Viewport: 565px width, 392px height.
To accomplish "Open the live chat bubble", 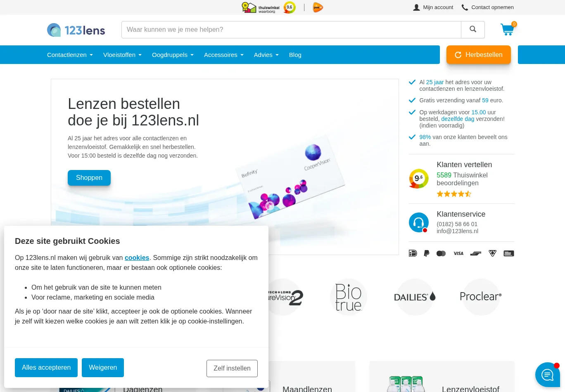I will pyautogui.click(x=548, y=375).
